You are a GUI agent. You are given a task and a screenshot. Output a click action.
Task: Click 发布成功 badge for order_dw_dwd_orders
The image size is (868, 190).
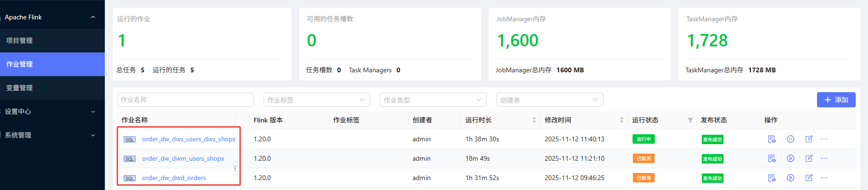[712, 178]
